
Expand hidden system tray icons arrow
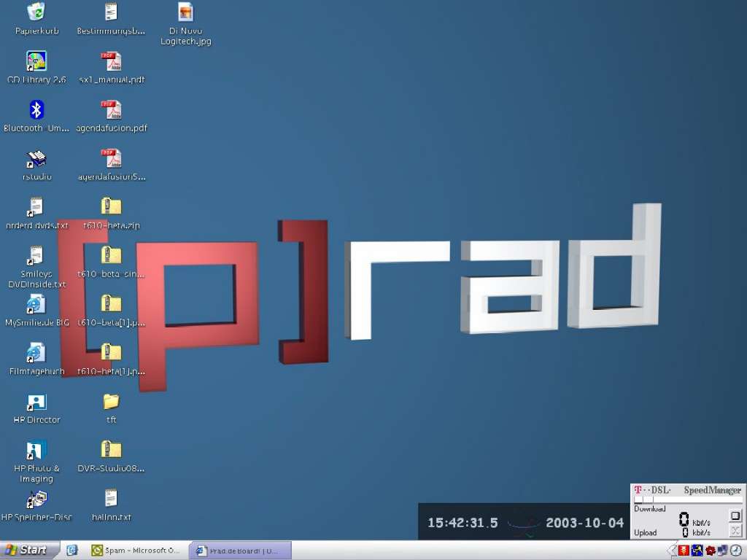click(x=673, y=551)
